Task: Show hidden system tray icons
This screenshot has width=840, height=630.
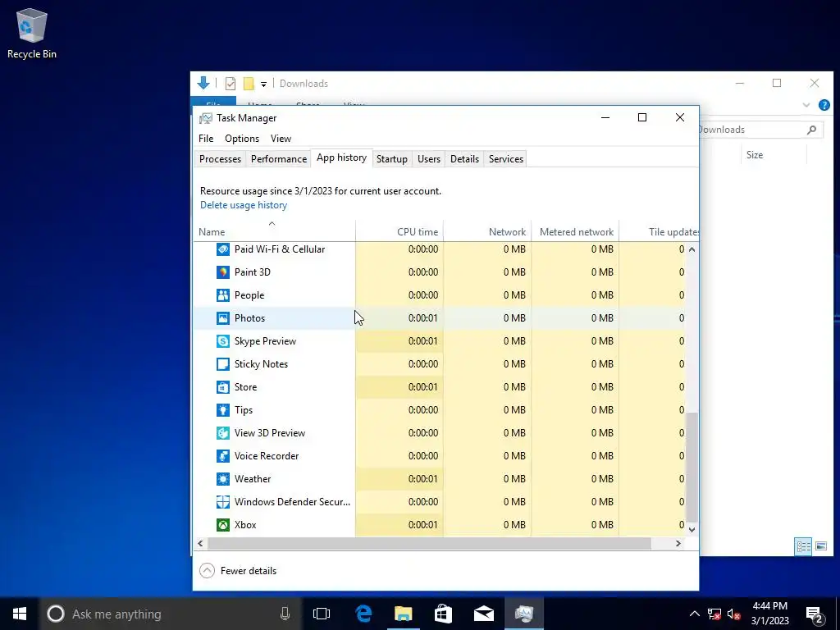Action: tap(694, 614)
